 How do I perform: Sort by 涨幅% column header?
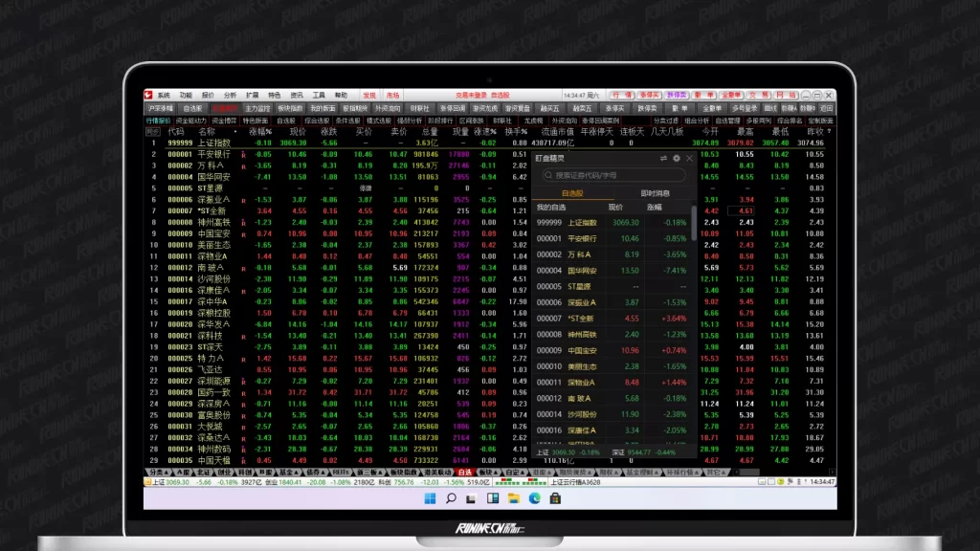coord(260,131)
